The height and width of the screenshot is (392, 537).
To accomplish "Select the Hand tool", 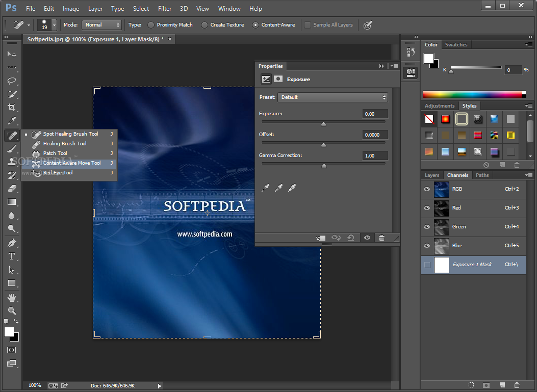I will [x=12, y=298].
